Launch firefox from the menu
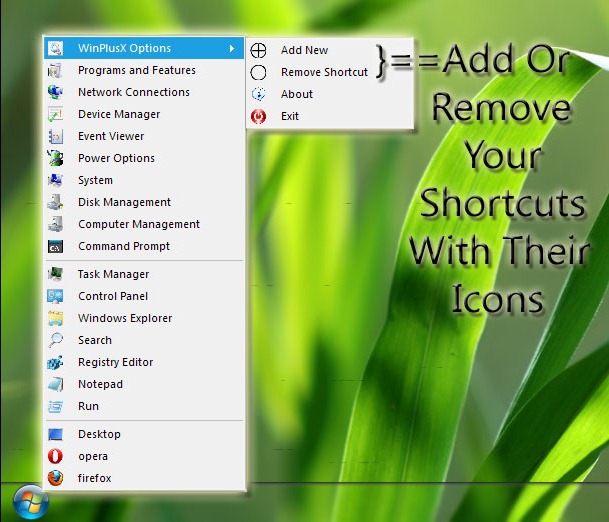This screenshot has width=609, height=522. pyautogui.click(x=94, y=478)
